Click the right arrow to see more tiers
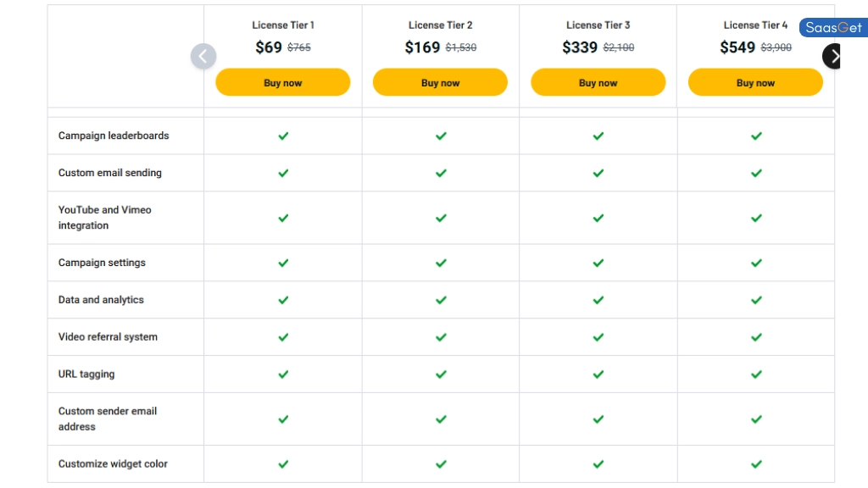Image resolution: width=868 pixels, height=488 pixels. [833, 56]
